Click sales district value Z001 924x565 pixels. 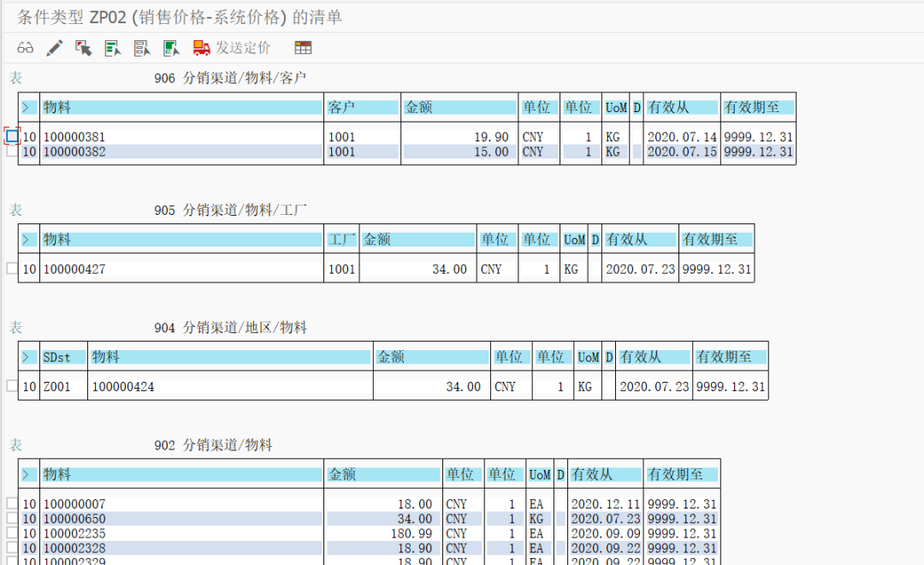point(56,386)
